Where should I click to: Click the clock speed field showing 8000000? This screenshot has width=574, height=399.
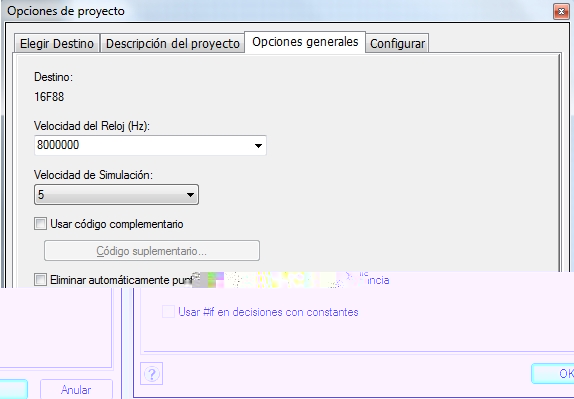click(150, 145)
